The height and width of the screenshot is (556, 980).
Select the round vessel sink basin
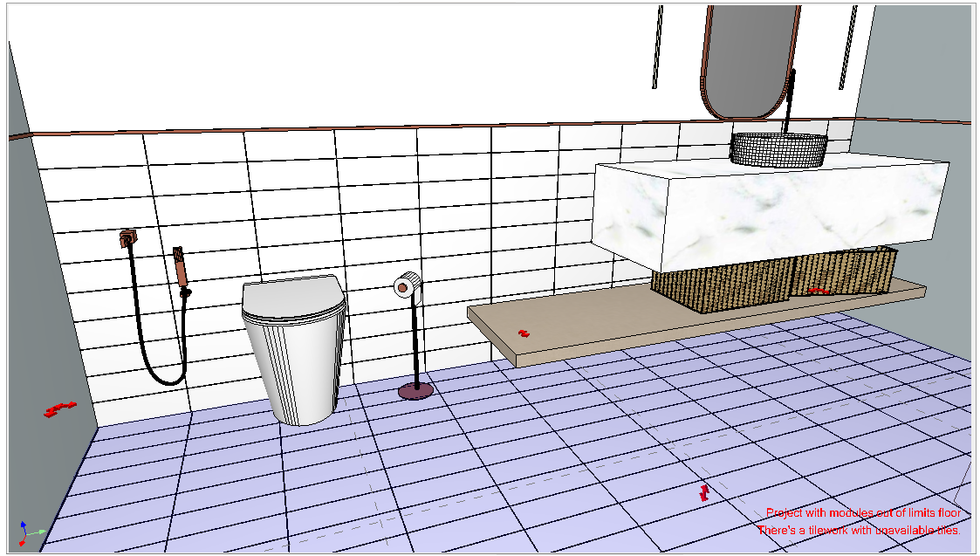click(x=778, y=150)
